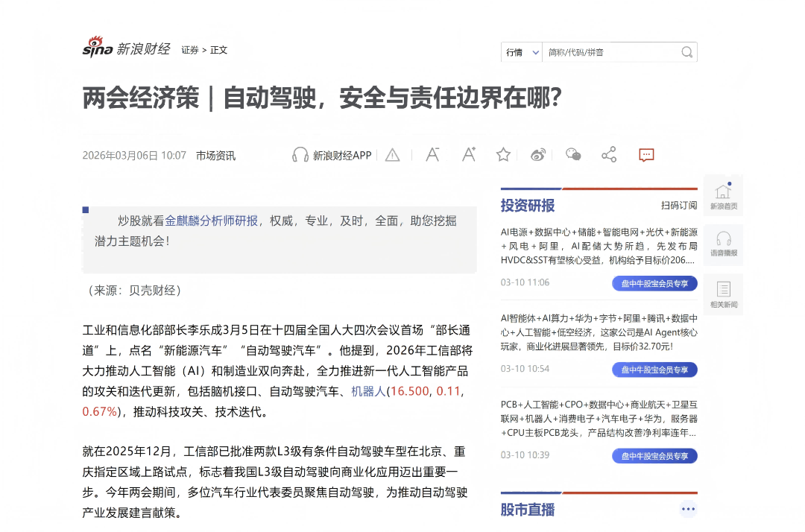This screenshot has width=805, height=532.
Task: Click 证券 in the breadcrumb
Action: pyautogui.click(x=190, y=50)
